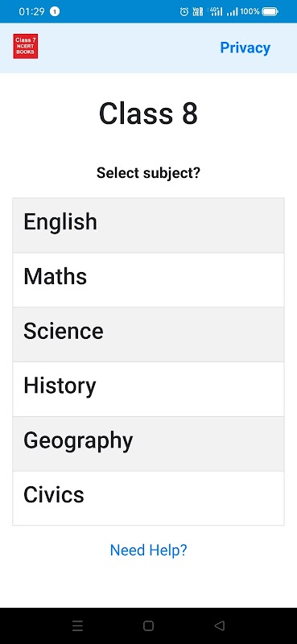Tap the Class 7 NCERT Books logo
The image size is (297, 644).
26,47
